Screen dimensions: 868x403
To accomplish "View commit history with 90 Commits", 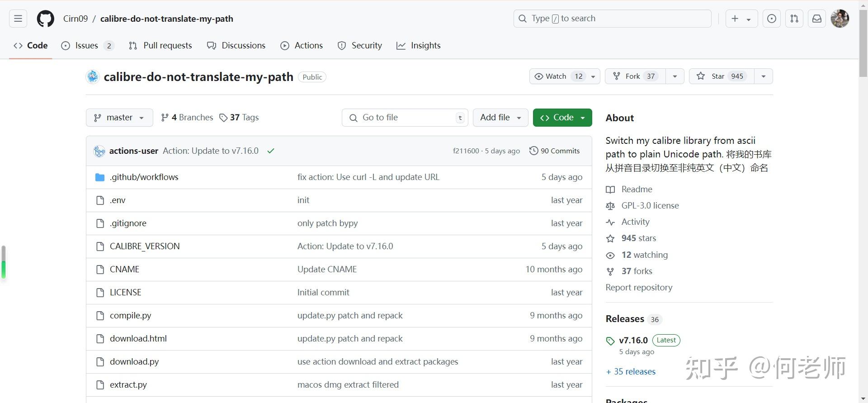I will tap(555, 151).
